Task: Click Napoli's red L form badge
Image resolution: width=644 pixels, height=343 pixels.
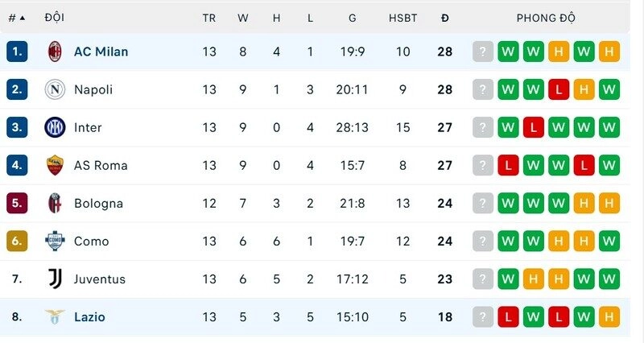Action: coord(559,89)
